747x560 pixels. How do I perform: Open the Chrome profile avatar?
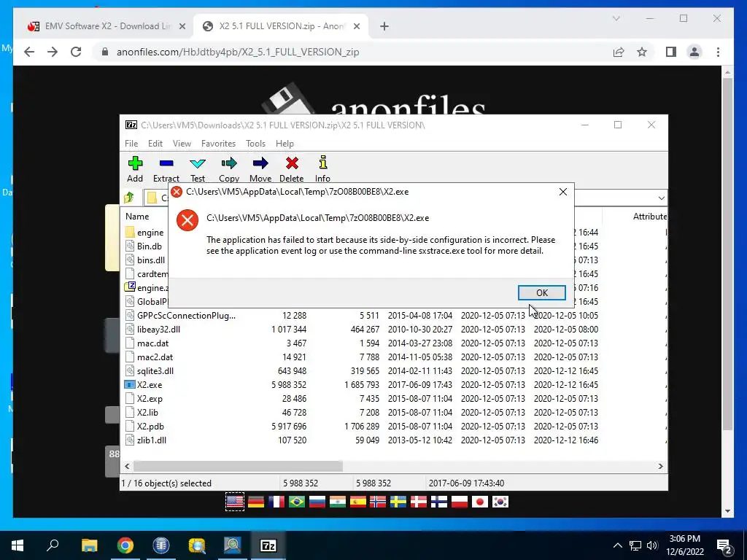click(694, 52)
